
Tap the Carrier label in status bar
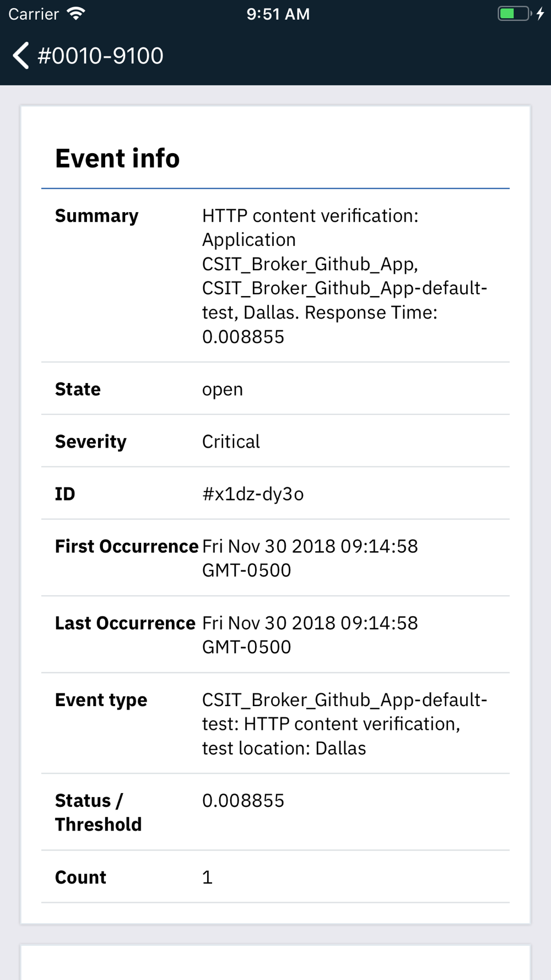34,14
